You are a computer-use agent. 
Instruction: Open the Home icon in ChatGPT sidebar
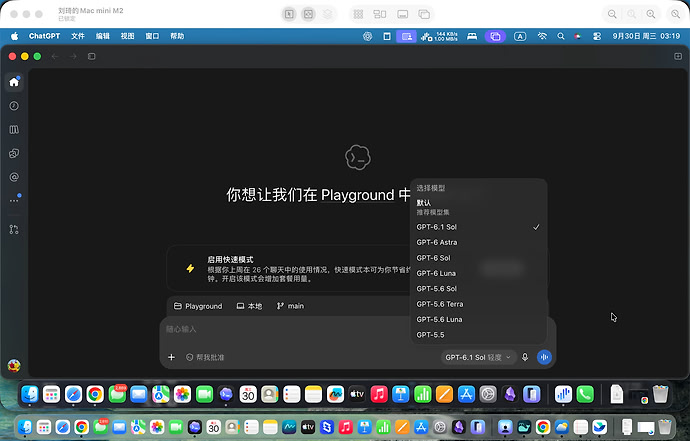pos(14,82)
